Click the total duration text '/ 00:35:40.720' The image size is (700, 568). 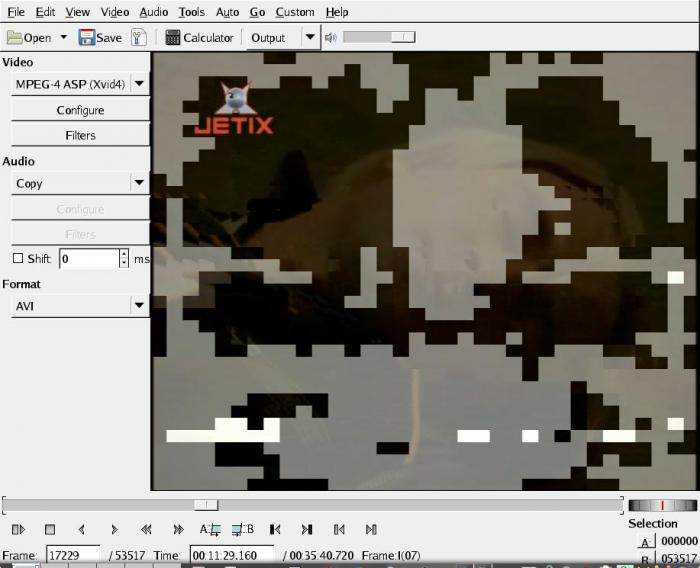click(x=318, y=556)
